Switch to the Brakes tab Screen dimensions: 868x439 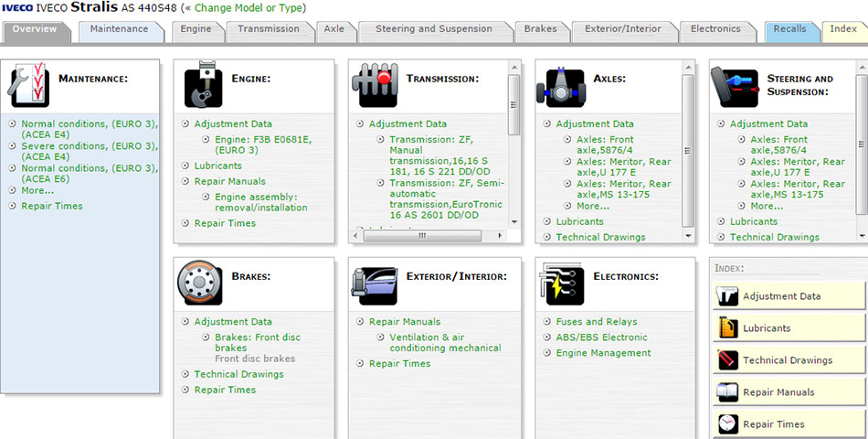click(542, 31)
